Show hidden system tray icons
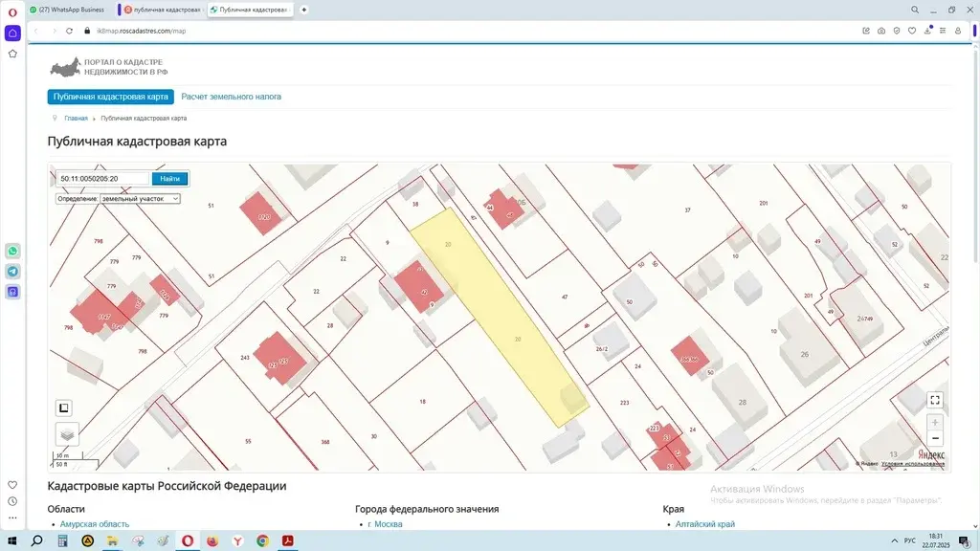980x551 pixels. coord(894,540)
